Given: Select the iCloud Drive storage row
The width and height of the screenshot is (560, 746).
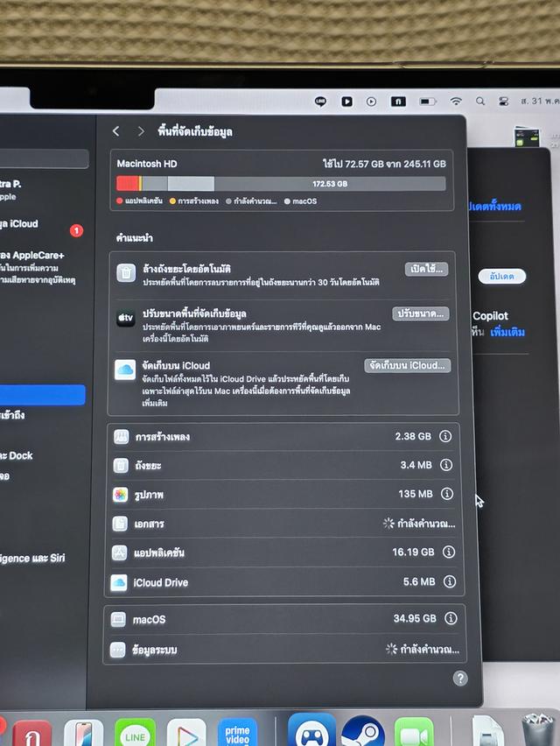Looking at the screenshot, I should (284, 582).
